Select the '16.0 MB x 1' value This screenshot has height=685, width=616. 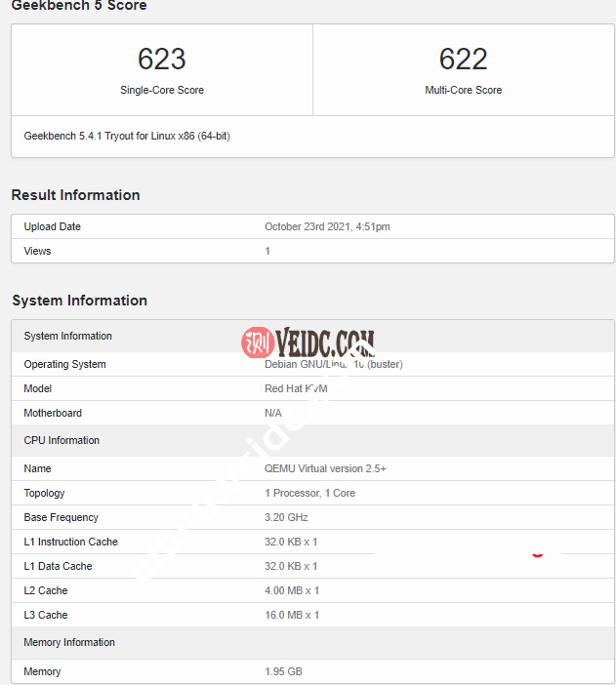(x=292, y=616)
